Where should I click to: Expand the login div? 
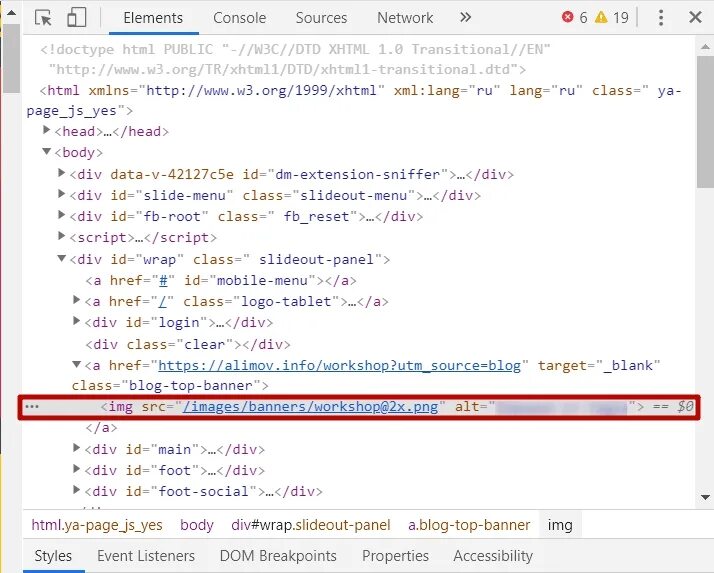click(x=76, y=321)
